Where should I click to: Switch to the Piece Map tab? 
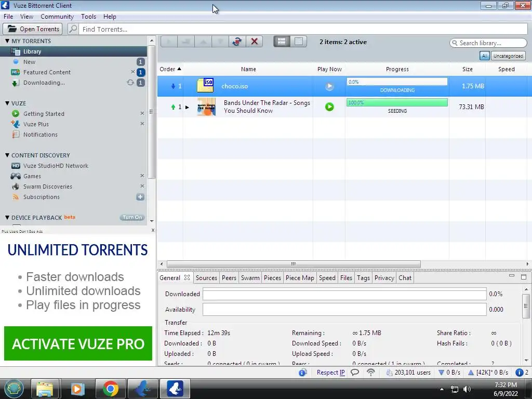(x=300, y=277)
